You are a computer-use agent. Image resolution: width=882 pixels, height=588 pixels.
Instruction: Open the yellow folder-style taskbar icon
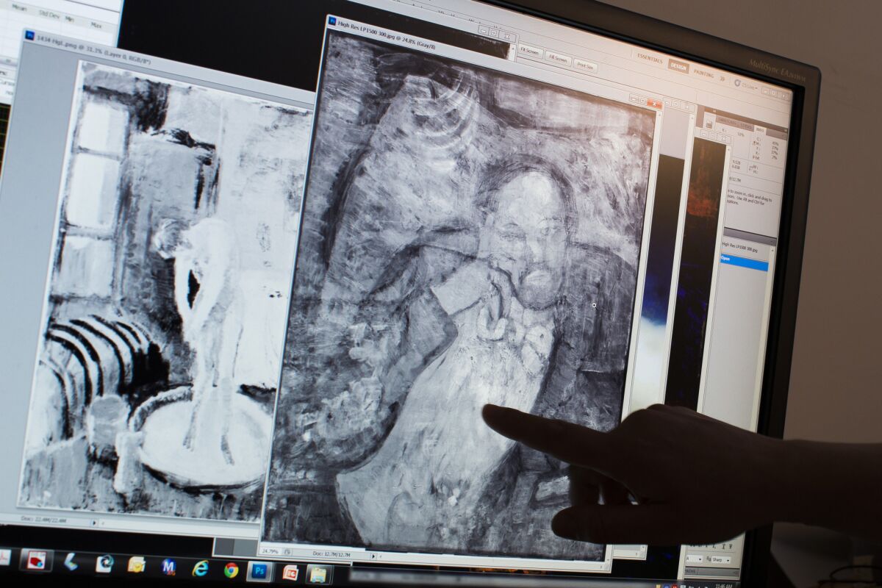136,564
